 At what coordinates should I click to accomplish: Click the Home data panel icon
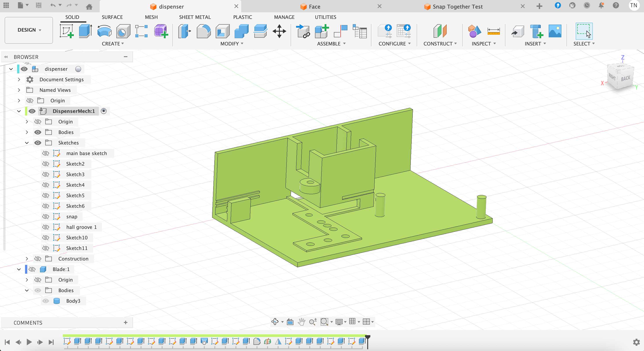click(89, 7)
